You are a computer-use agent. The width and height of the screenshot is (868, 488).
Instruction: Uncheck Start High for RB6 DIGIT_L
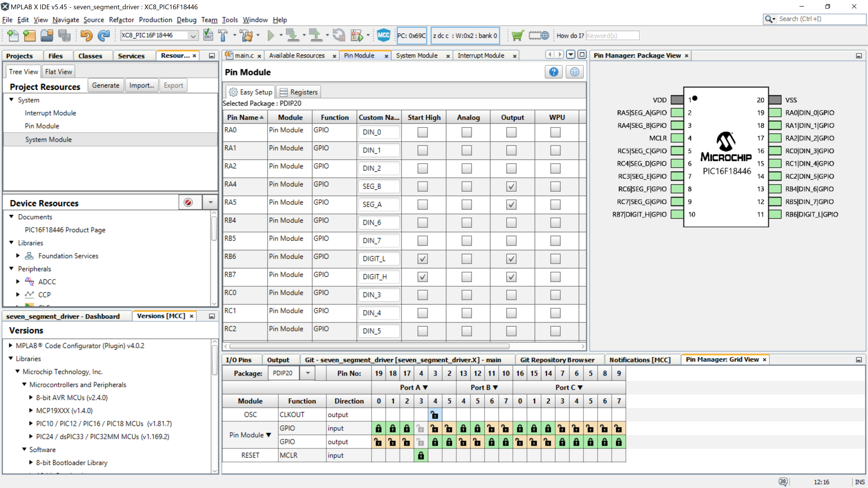pyautogui.click(x=422, y=259)
